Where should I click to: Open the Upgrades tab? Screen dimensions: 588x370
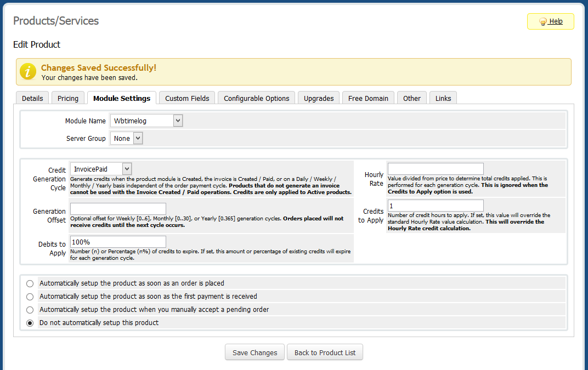319,98
